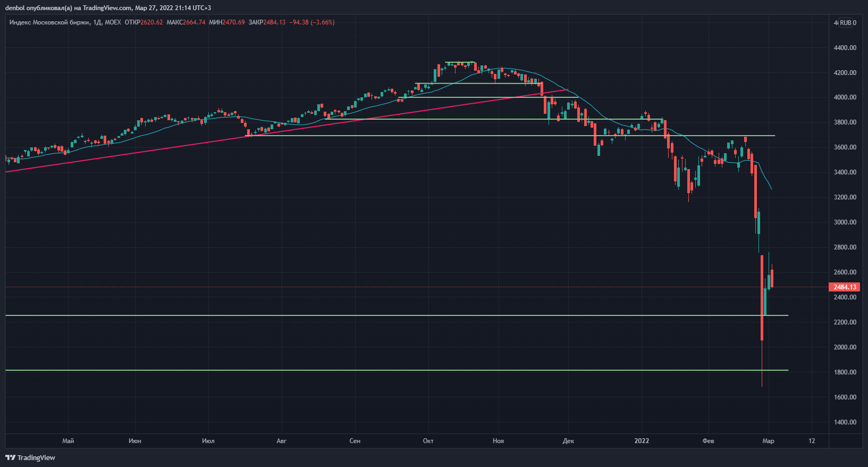
Task: Click the 1600.00 price axis label
Action: (845, 397)
